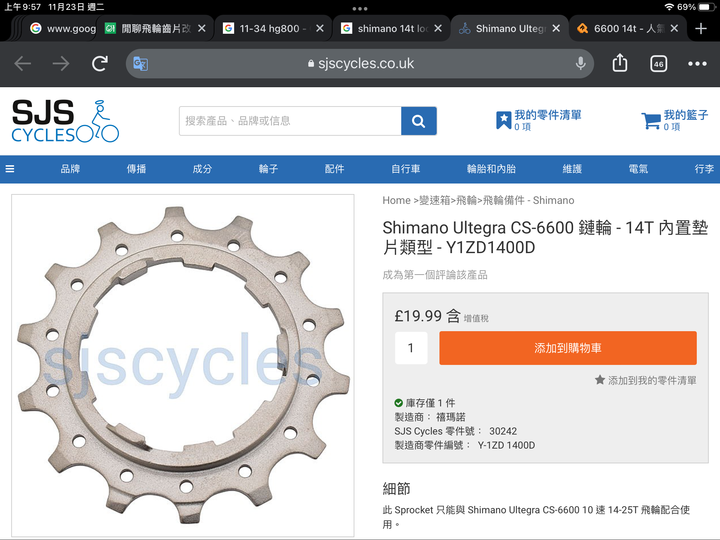Open 我的零件清單 parts list

coord(539,120)
